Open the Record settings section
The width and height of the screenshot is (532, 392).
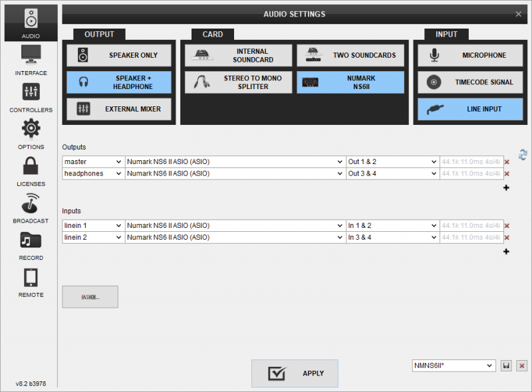click(31, 245)
